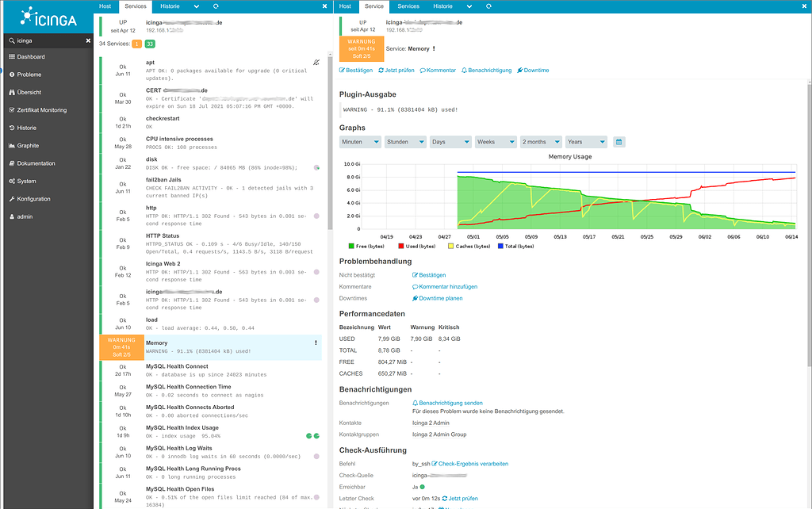
Task: Open the Weeks time range dropdown
Action: coord(495,141)
